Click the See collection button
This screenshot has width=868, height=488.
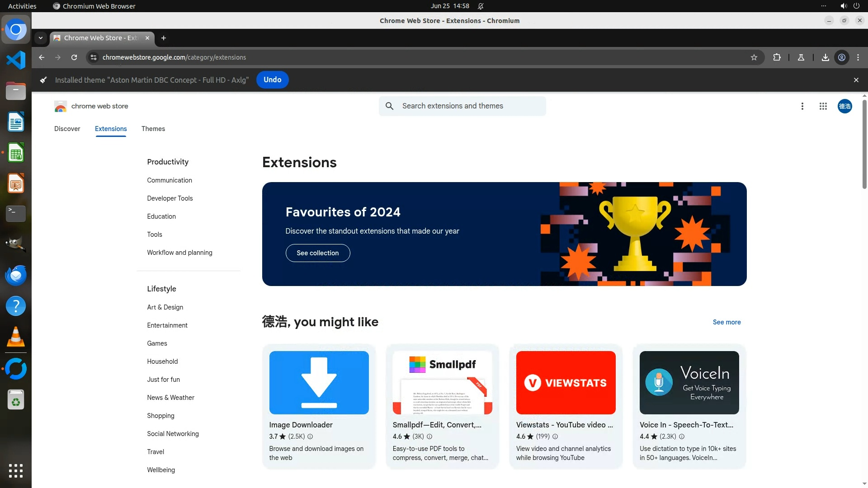coord(317,253)
